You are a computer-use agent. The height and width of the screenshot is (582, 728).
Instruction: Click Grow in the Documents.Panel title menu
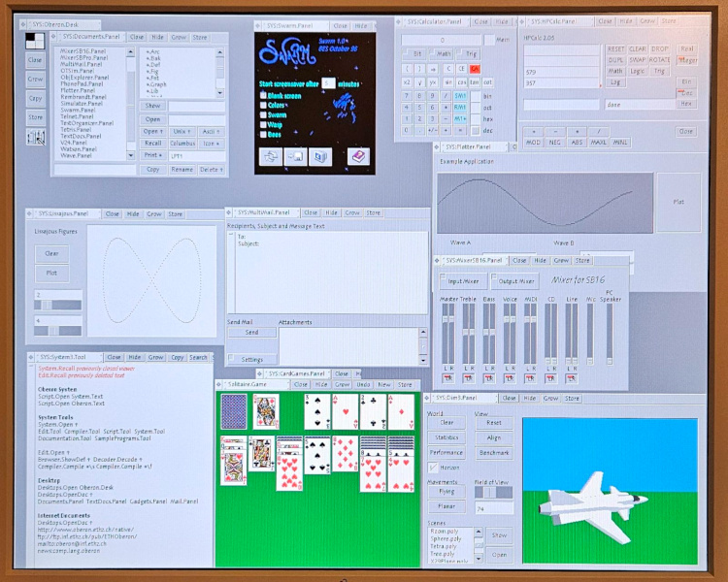(x=179, y=37)
